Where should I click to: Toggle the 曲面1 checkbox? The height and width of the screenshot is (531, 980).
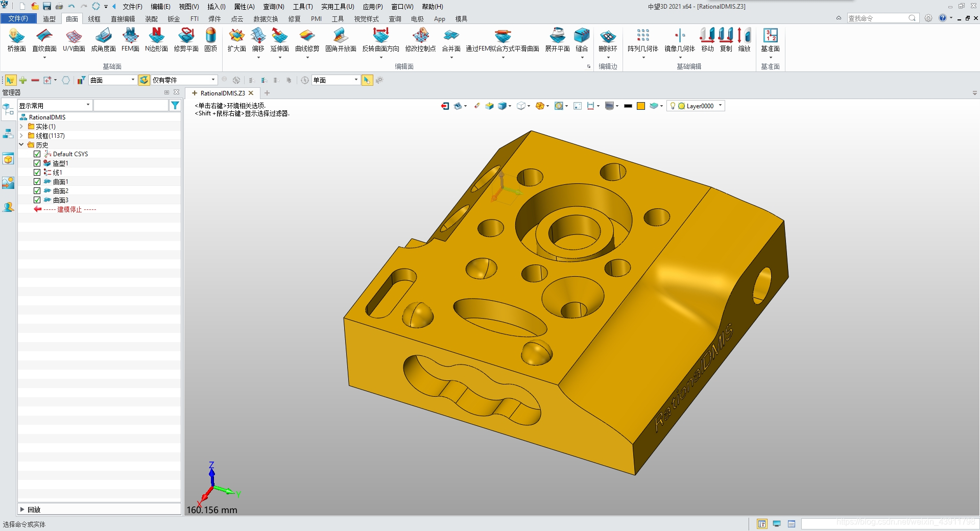point(37,181)
